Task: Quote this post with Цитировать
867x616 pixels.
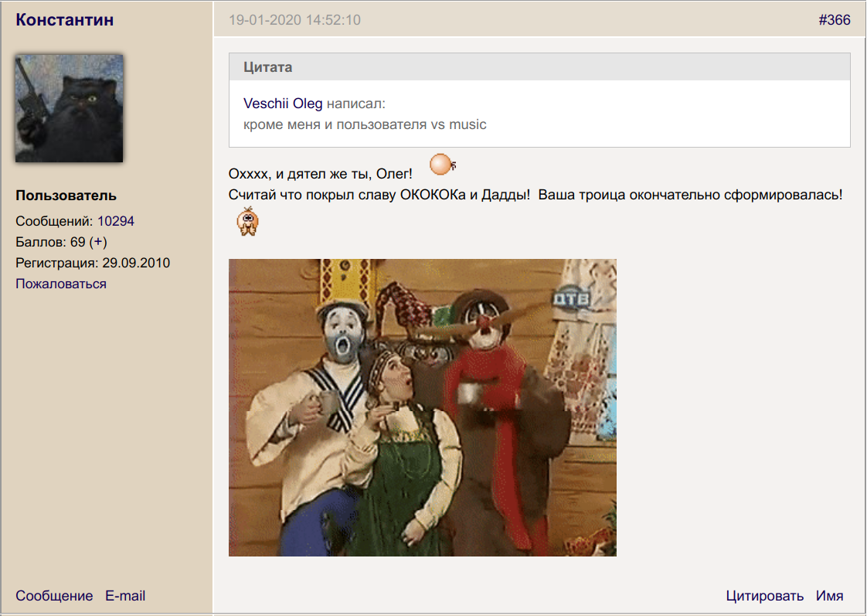Action: (x=765, y=596)
